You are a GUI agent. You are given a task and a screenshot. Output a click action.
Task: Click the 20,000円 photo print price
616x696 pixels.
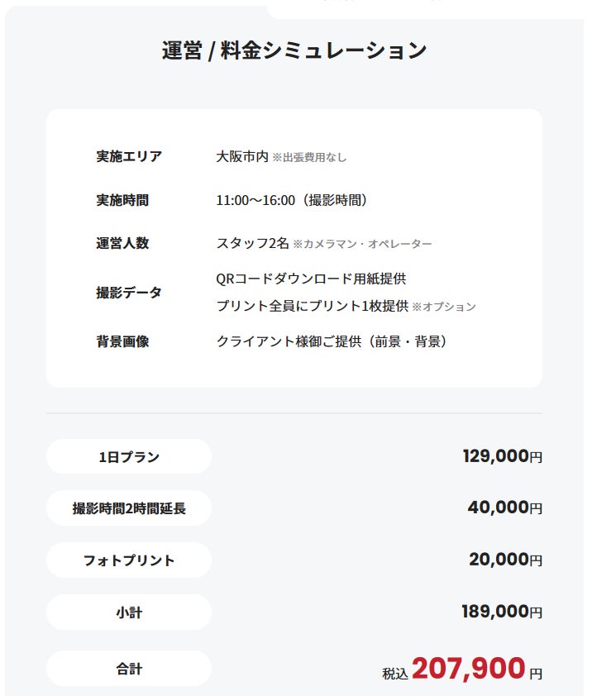[505, 560]
